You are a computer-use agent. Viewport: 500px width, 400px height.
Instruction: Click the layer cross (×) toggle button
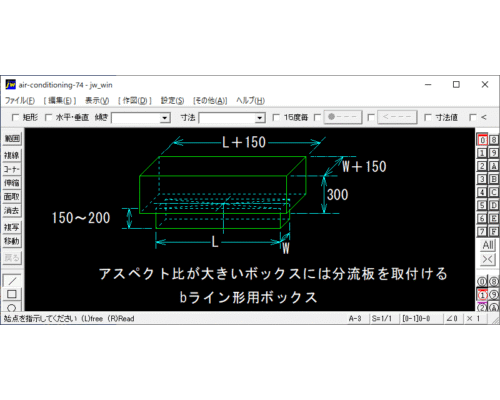click(x=488, y=259)
